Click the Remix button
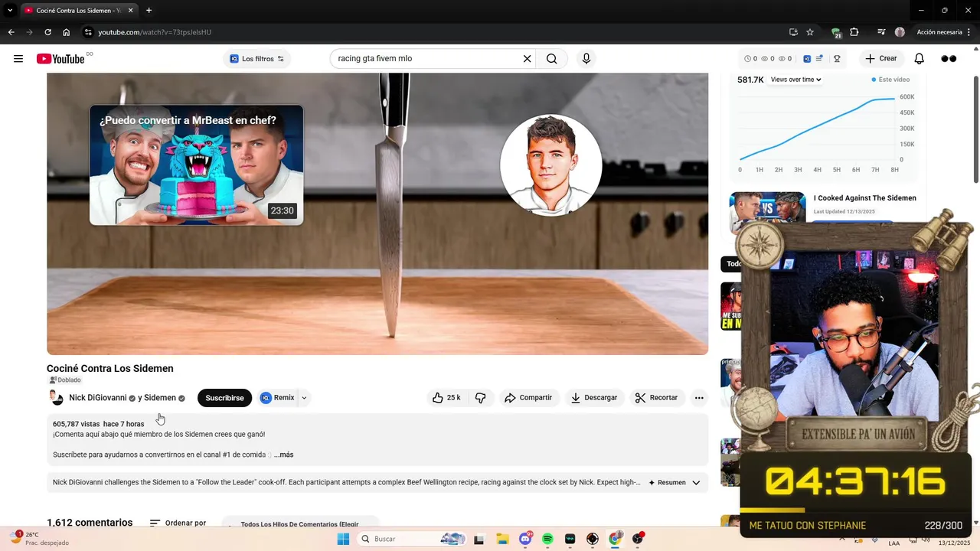980x551 pixels. pos(277,398)
